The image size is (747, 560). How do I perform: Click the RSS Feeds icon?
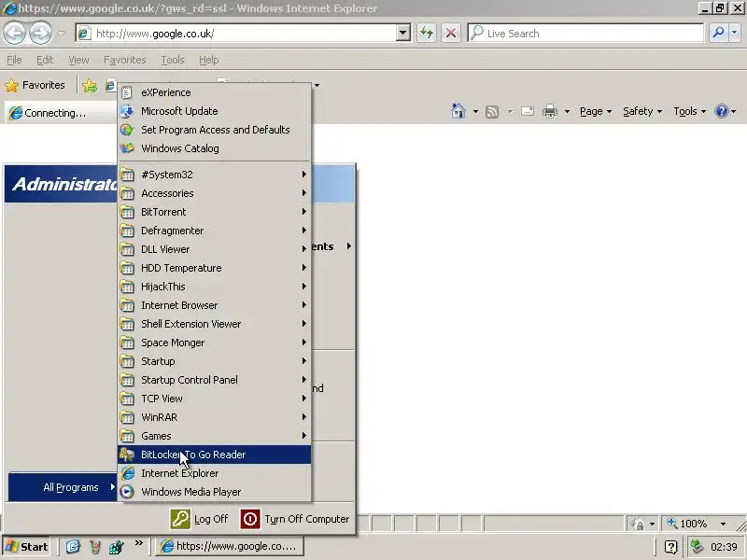coord(492,112)
